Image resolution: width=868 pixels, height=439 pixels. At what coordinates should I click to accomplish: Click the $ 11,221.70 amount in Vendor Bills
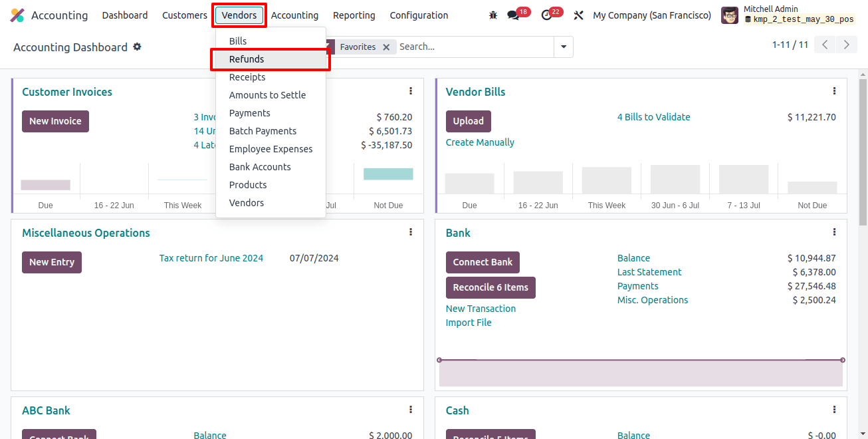click(x=812, y=117)
